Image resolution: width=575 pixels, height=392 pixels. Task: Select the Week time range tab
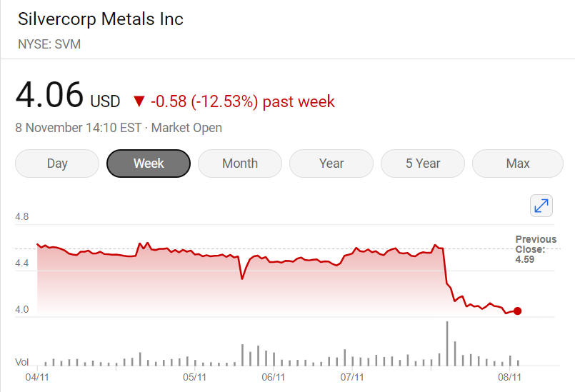coord(149,164)
